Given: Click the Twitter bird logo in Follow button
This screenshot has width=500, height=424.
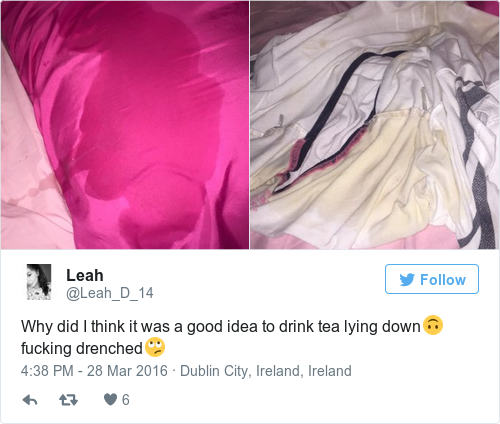Looking at the screenshot, I should 407,280.
